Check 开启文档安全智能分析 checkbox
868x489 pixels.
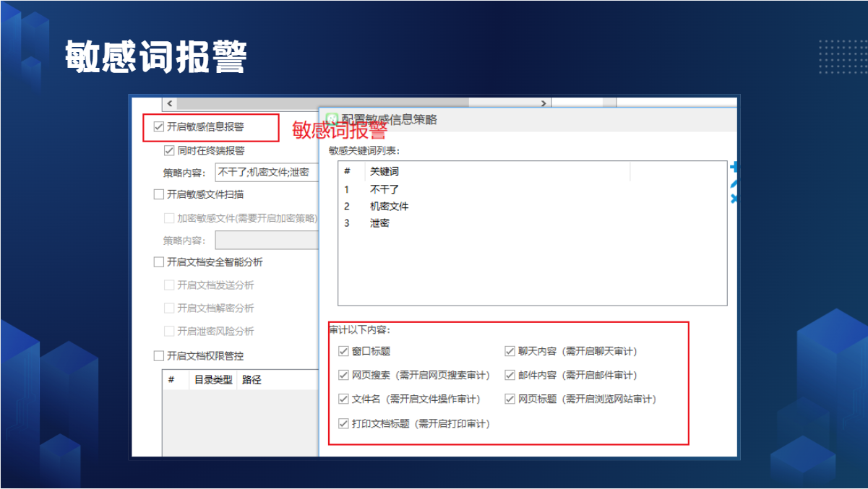(x=159, y=262)
